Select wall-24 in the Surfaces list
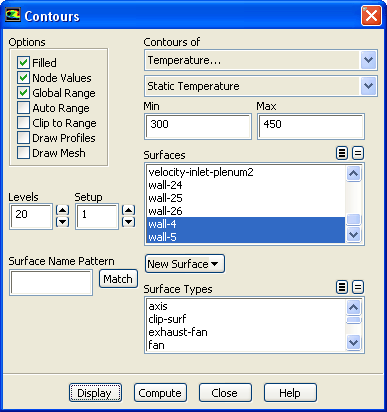Viewport: 387px width, 412px height. coord(246,185)
